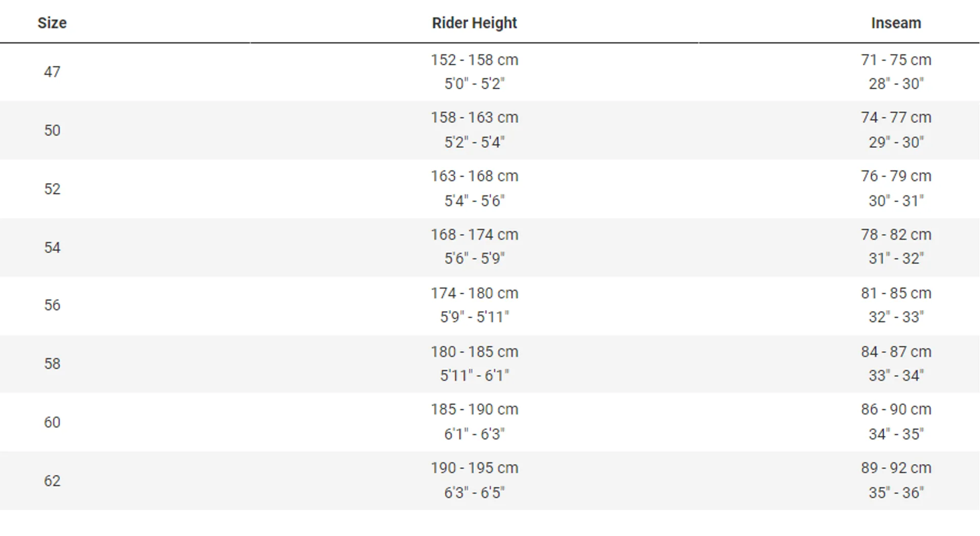The width and height of the screenshot is (980, 536).
Task: Click the 78 - 82 cm inseam value
Action: [896, 235]
